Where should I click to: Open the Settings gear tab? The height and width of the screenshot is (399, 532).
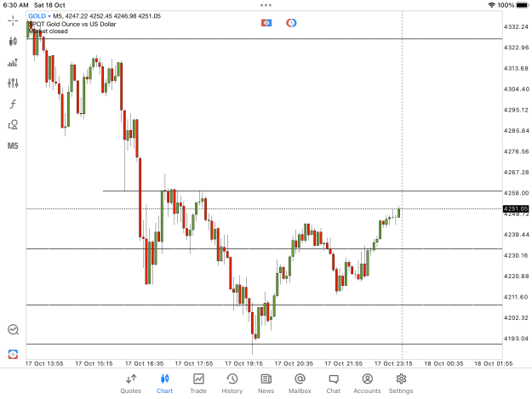click(401, 384)
